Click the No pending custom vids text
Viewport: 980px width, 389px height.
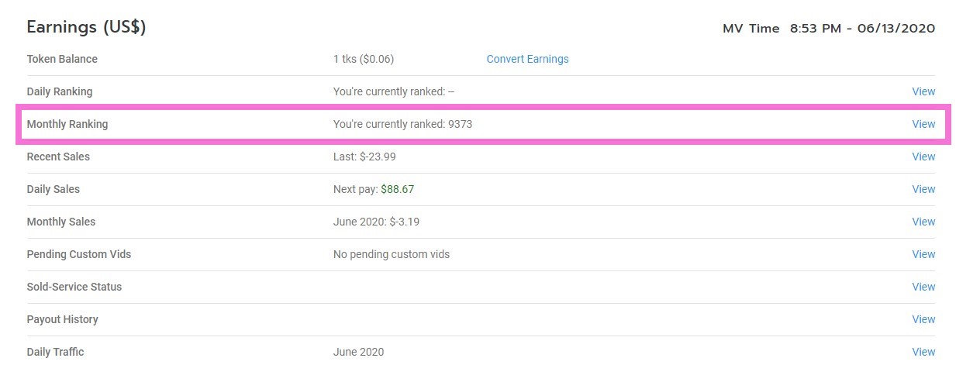(x=391, y=254)
